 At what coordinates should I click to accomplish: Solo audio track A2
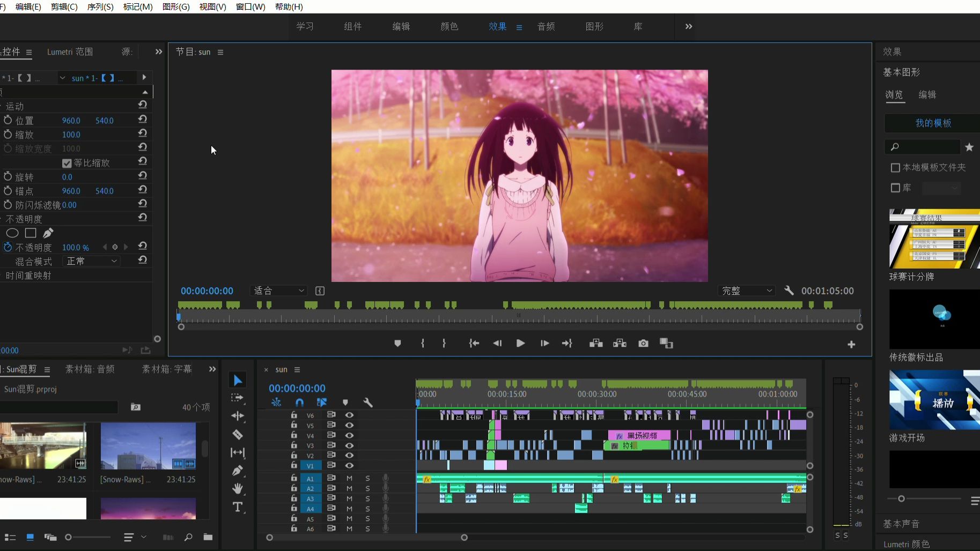point(367,488)
